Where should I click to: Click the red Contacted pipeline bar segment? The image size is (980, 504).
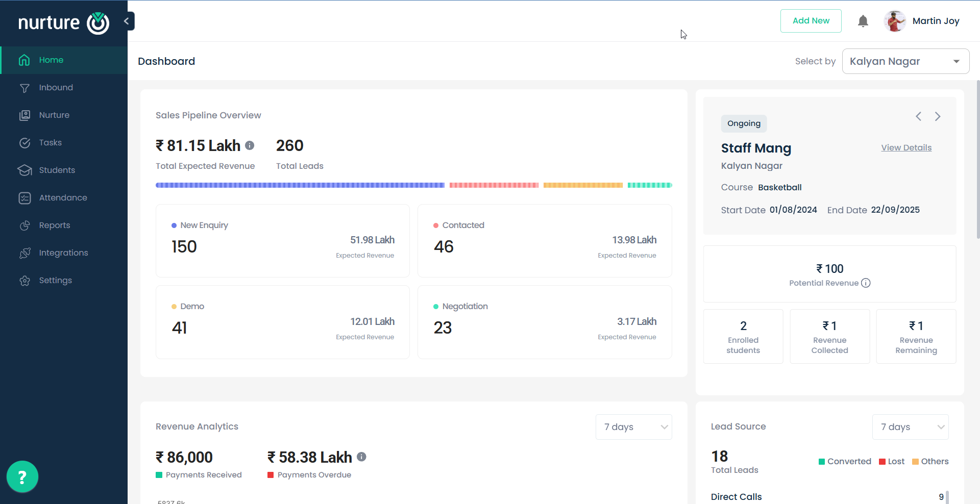point(494,185)
